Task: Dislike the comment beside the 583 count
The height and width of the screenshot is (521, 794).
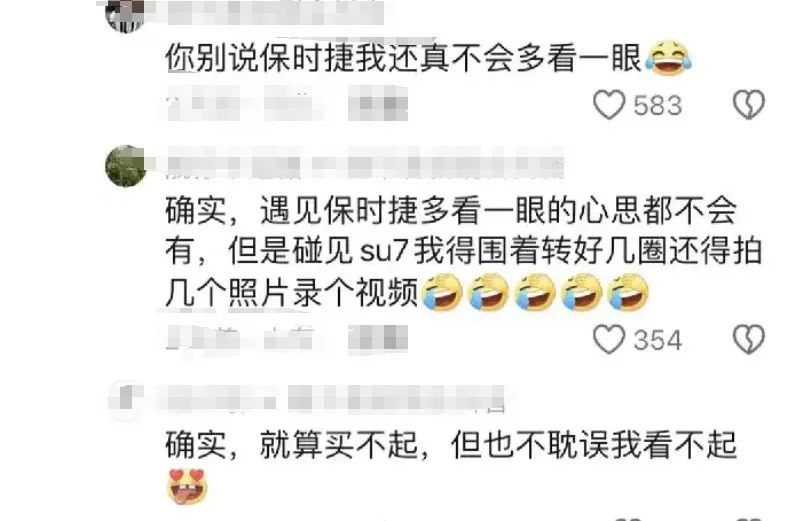Action: (x=749, y=105)
